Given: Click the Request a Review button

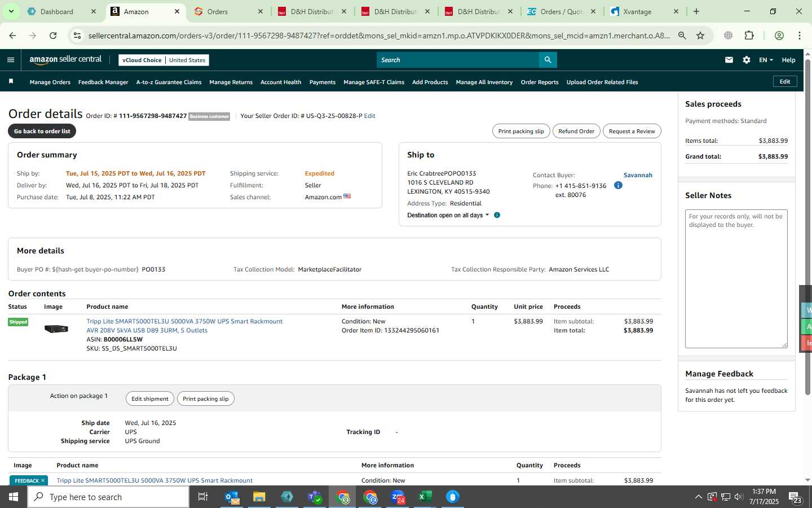Looking at the screenshot, I should pyautogui.click(x=632, y=131).
